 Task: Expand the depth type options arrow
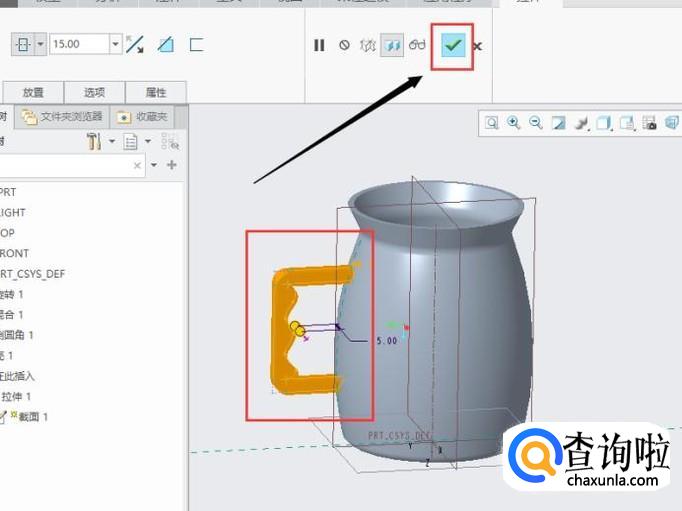tap(41, 44)
